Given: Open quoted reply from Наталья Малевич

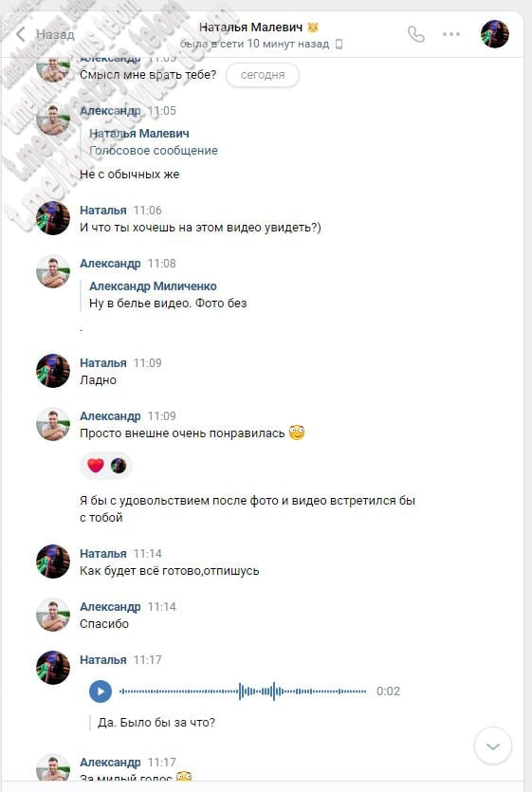Looking at the screenshot, I should 154,142.
